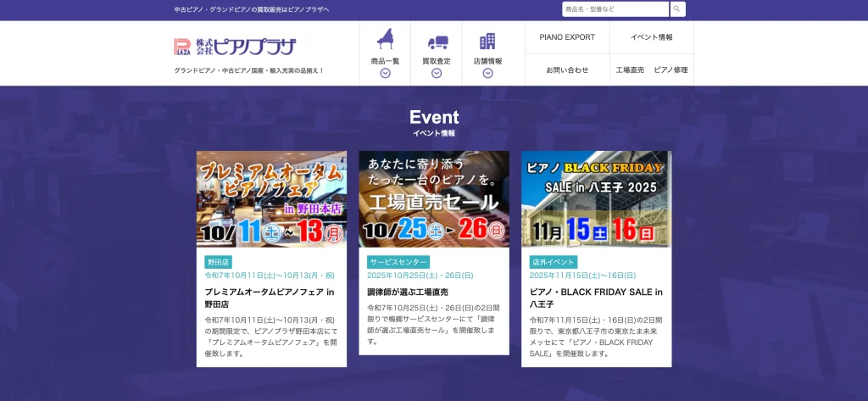Screen dimensions: 868x401
Task: Click the magnifying glass search button
Action: coord(677,9)
